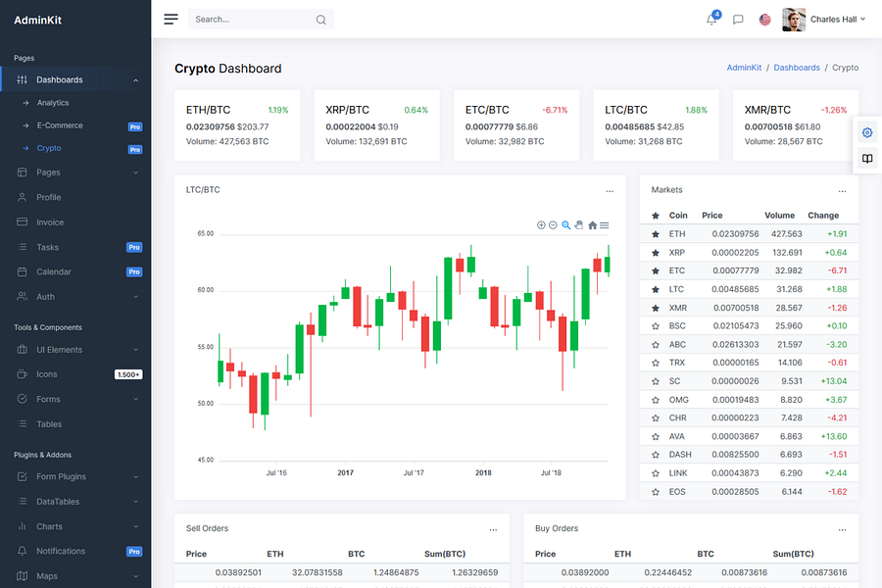Expand UI Elements chevron

coord(135,350)
